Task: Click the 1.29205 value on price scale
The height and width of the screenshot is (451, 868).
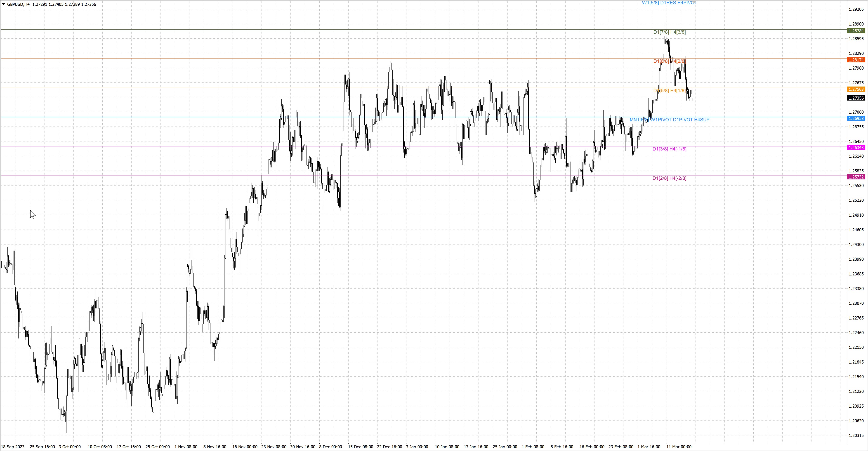Action: click(x=856, y=9)
